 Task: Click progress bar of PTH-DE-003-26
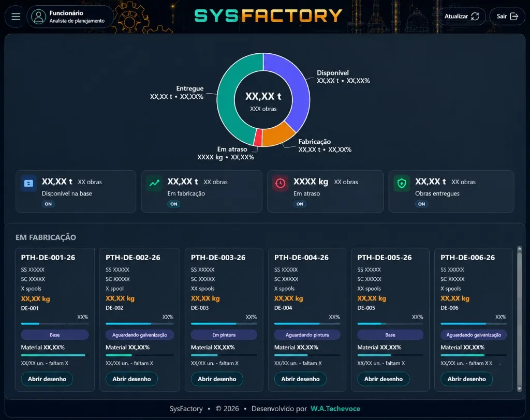click(x=224, y=324)
